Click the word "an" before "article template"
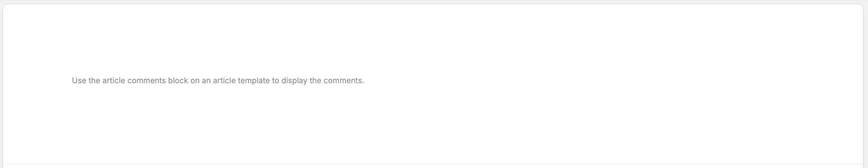Screen dimensions: 868x168 (x=206, y=80)
